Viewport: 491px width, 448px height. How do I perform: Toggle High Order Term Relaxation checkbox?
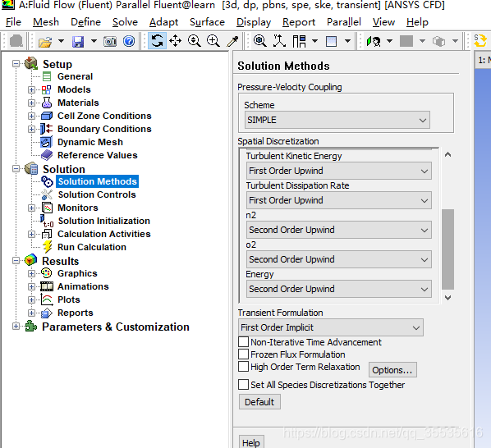[x=243, y=366]
